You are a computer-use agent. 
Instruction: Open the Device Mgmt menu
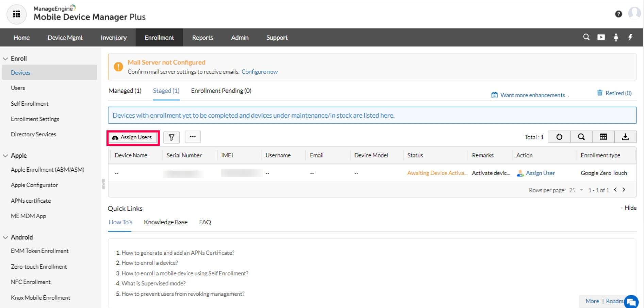coord(65,37)
